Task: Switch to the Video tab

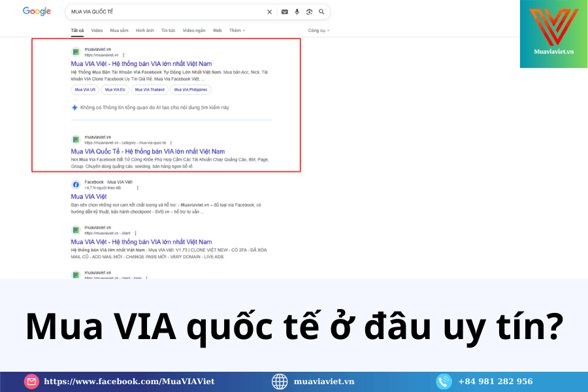Action: pos(97,31)
